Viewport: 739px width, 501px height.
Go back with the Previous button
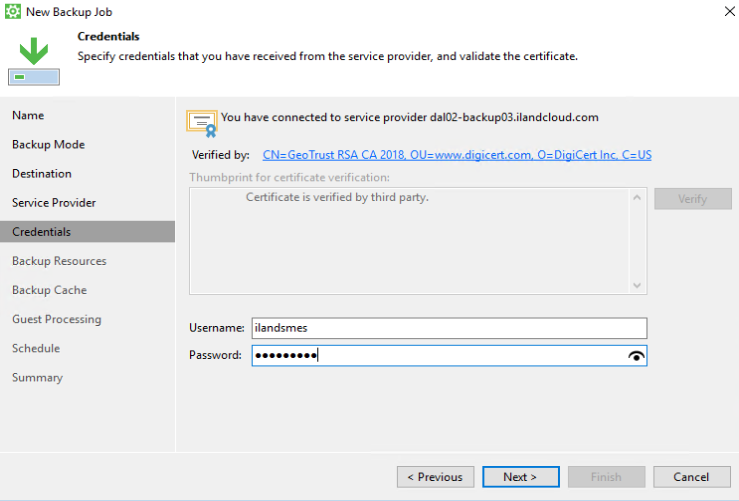[435, 477]
